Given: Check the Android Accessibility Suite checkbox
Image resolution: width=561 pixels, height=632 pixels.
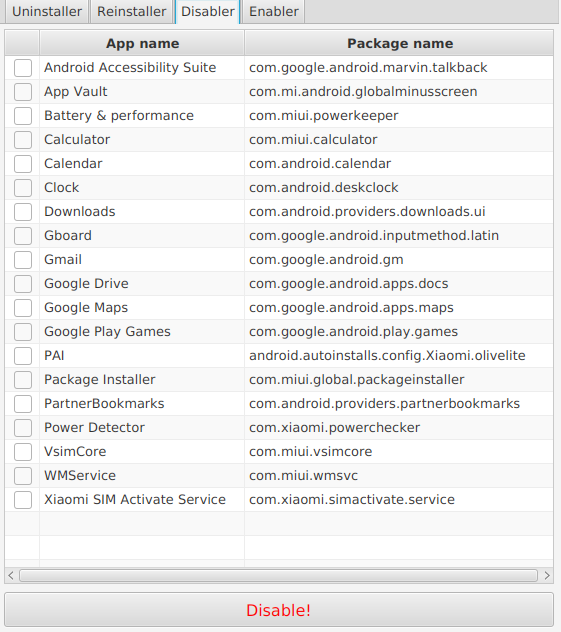Looking at the screenshot, I should [23, 68].
